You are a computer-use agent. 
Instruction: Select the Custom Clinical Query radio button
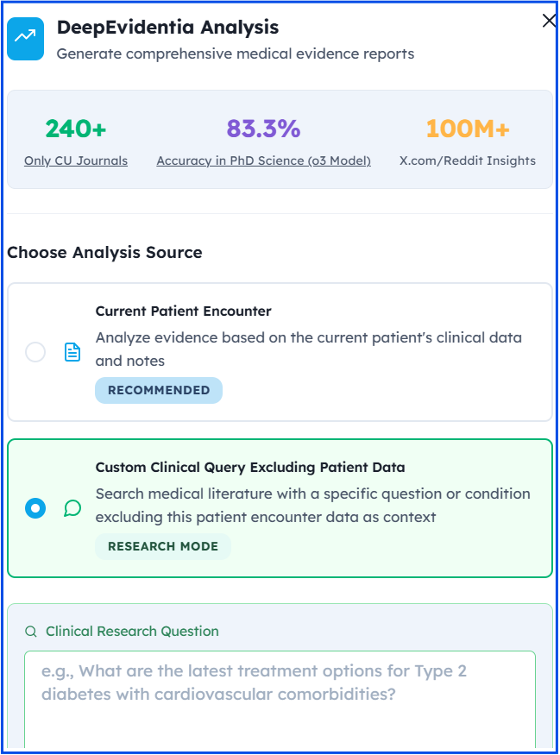35,508
